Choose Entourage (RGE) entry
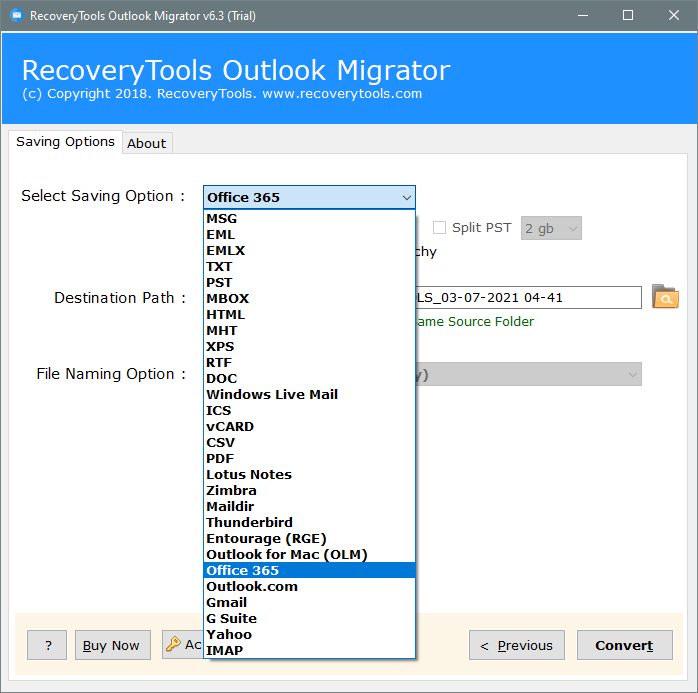Screen dimensions: 698x693 click(x=309, y=539)
